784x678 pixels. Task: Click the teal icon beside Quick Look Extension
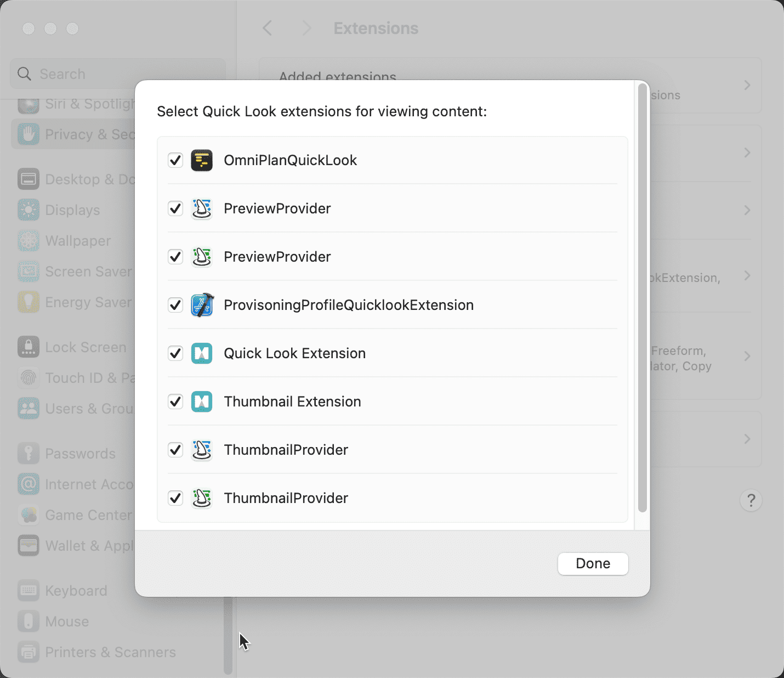click(x=202, y=353)
